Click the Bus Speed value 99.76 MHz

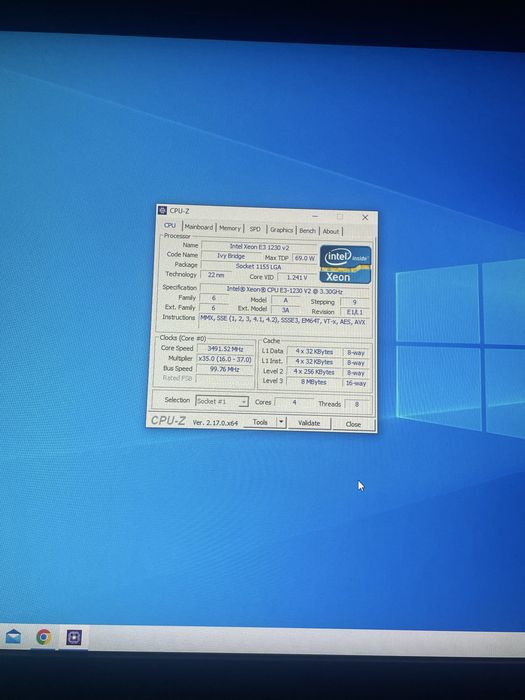coord(225,370)
